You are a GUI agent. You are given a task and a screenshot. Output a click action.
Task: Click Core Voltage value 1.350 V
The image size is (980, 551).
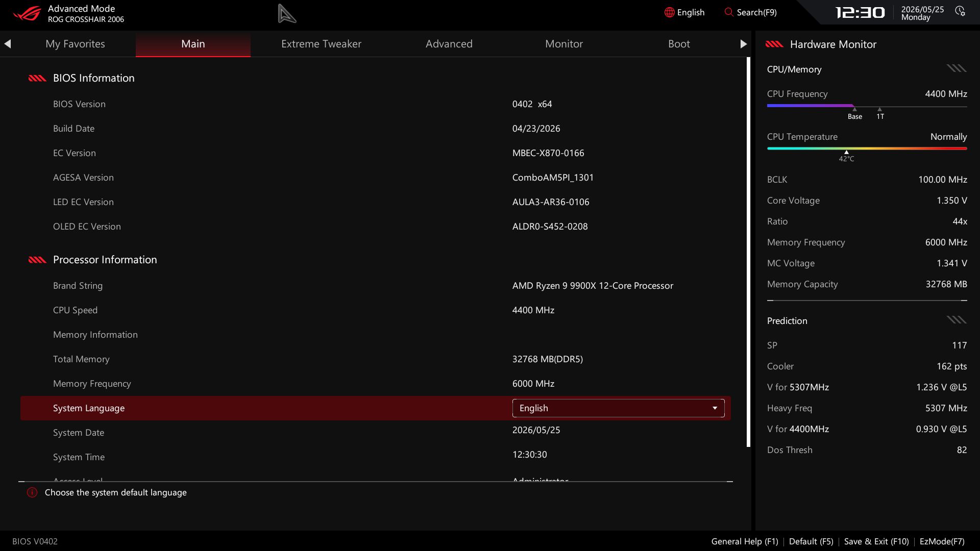(x=951, y=201)
